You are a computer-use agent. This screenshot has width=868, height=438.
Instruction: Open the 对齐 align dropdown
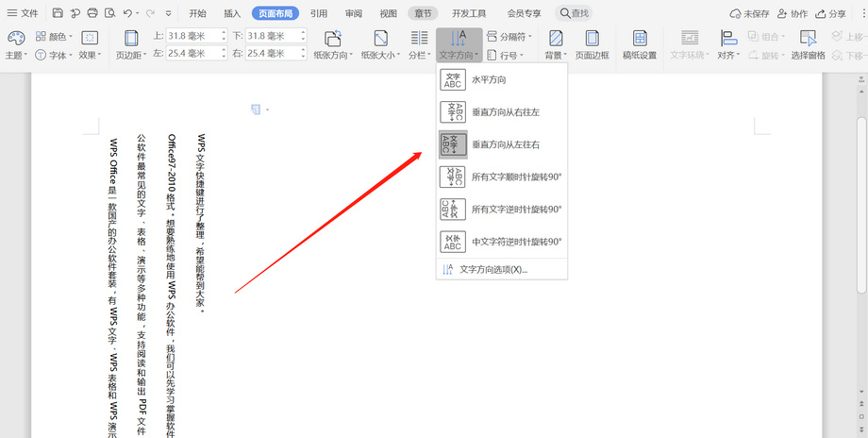point(729,45)
